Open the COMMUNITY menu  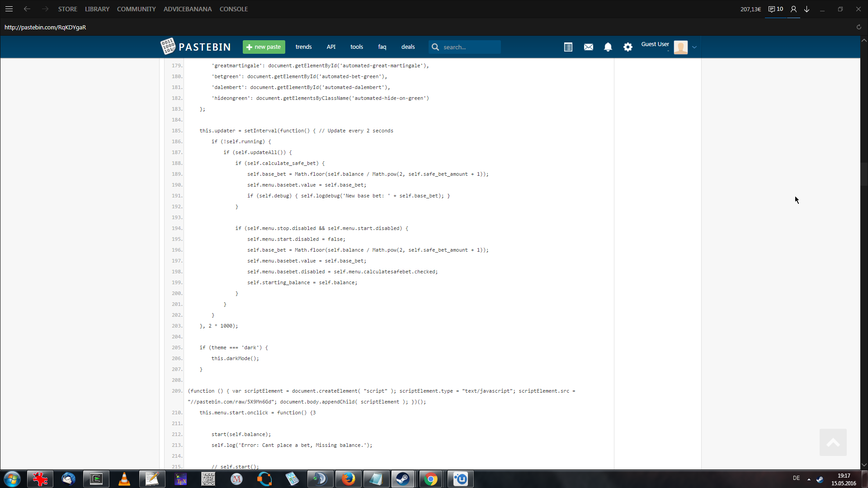click(x=136, y=9)
